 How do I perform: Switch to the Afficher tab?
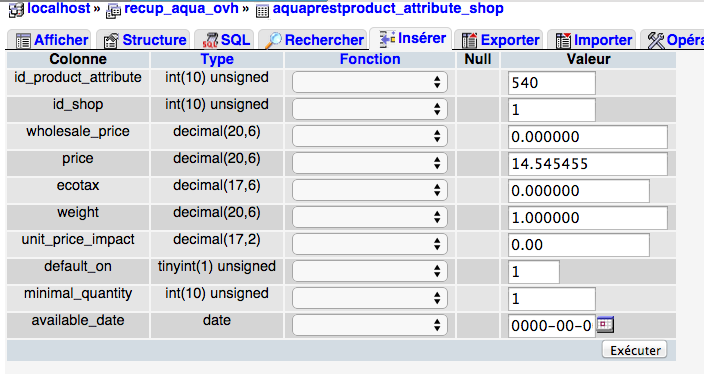pyautogui.click(x=49, y=40)
